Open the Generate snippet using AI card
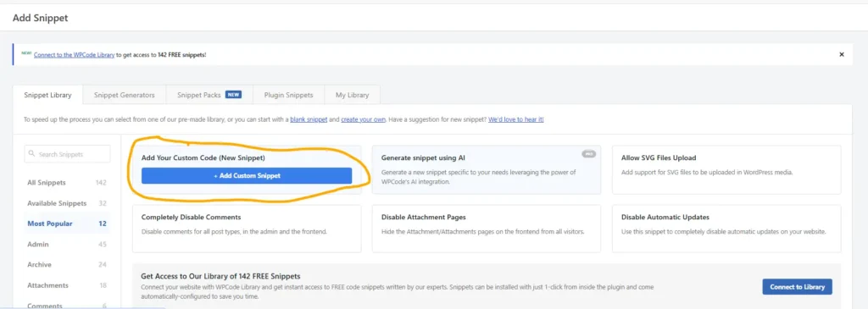The width and height of the screenshot is (868, 309). (487, 169)
